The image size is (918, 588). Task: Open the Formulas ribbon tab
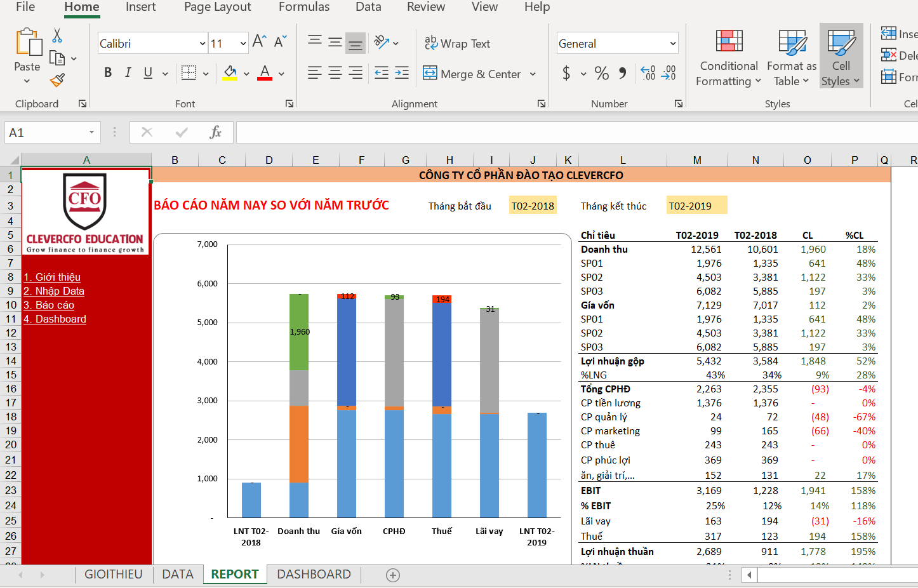(x=304, y=7)
